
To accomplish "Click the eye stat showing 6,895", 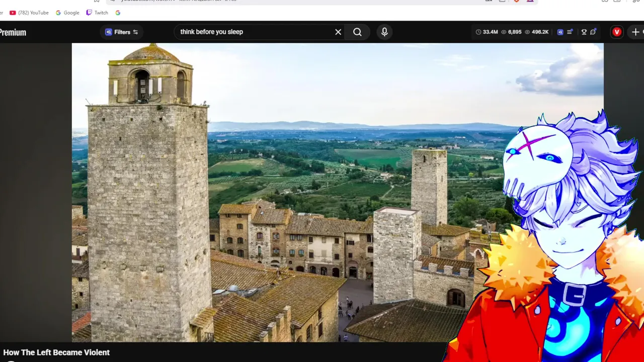I will coord(511,32).
